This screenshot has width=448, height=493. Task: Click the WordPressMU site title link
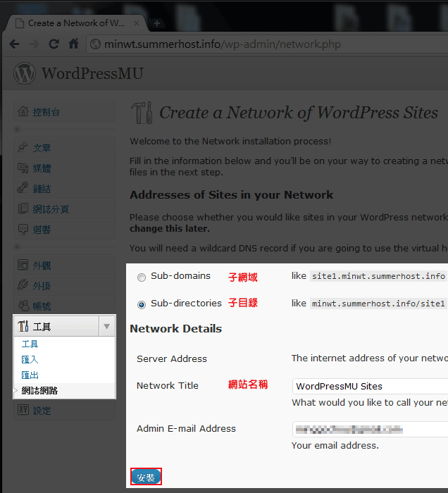tap(92, 73)
